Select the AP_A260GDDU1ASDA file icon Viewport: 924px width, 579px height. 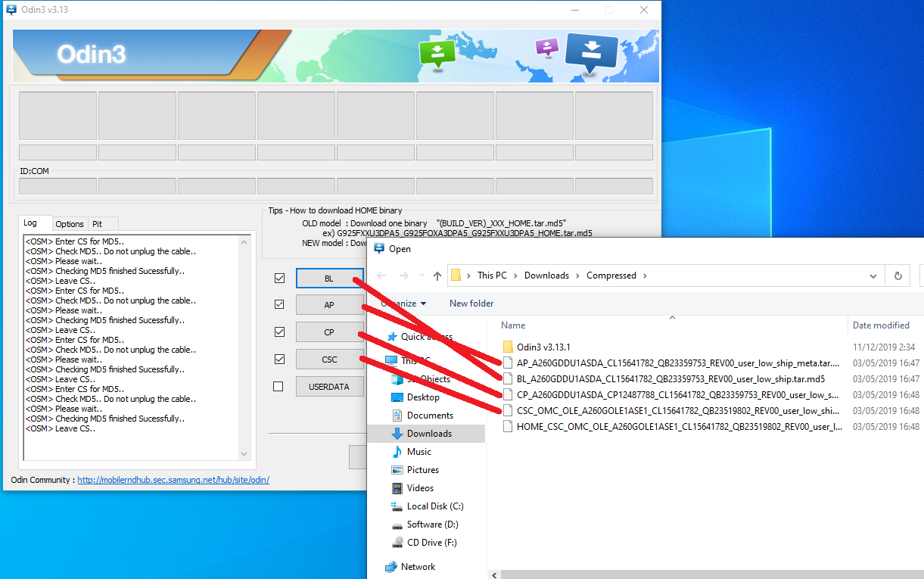click(508, 363)
